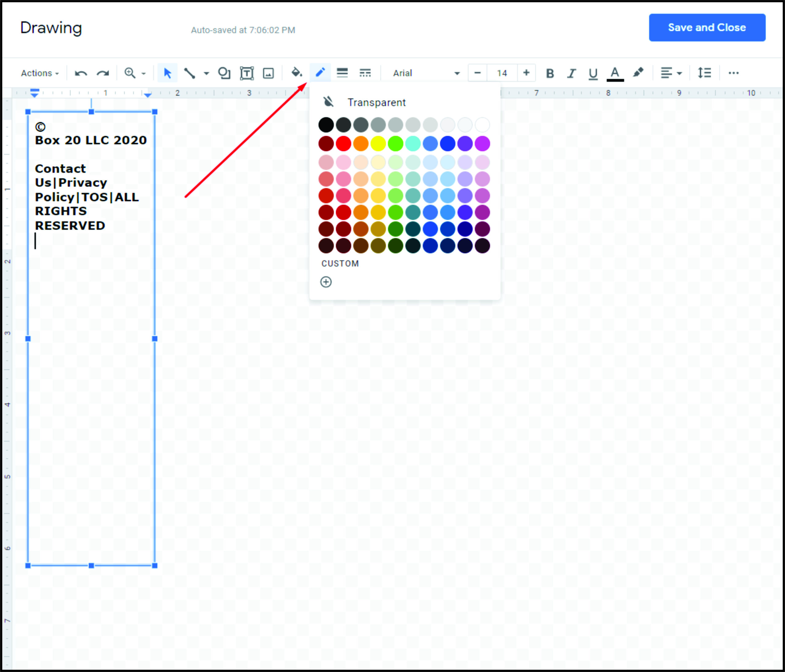Open the Fill color bucket

(x=297, y=72)
